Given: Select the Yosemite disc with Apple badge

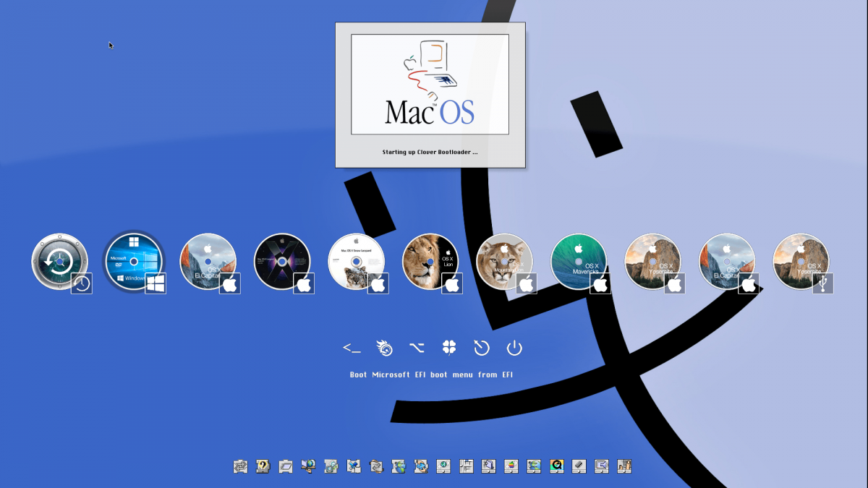Looking at the screenshot, I should (x=653, y=261).
